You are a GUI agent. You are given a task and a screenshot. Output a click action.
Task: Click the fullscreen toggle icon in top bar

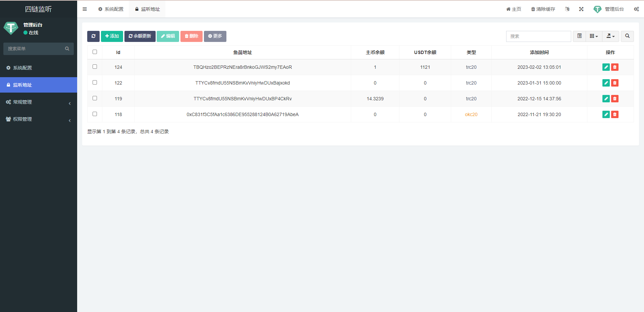pos(581,9)
